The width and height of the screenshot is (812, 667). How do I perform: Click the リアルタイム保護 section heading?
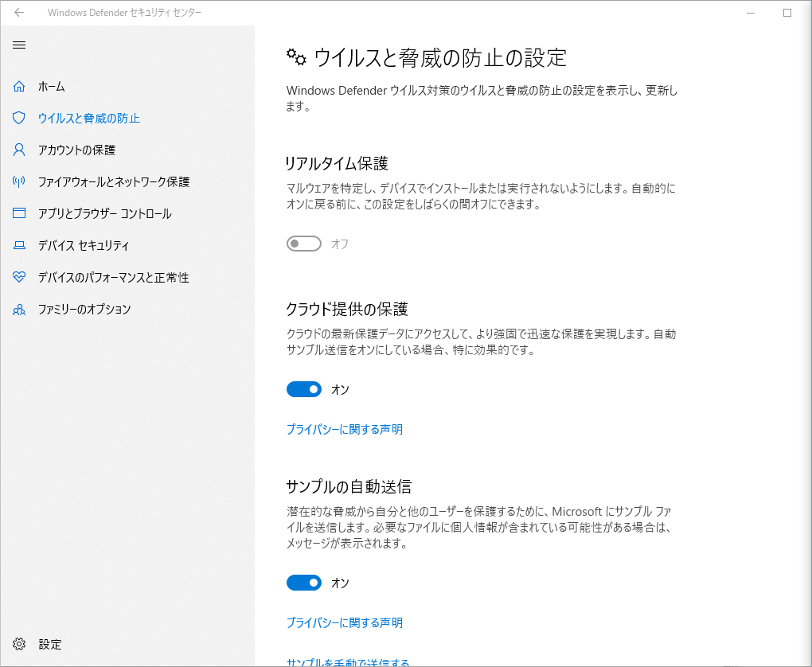coord(337,164)
